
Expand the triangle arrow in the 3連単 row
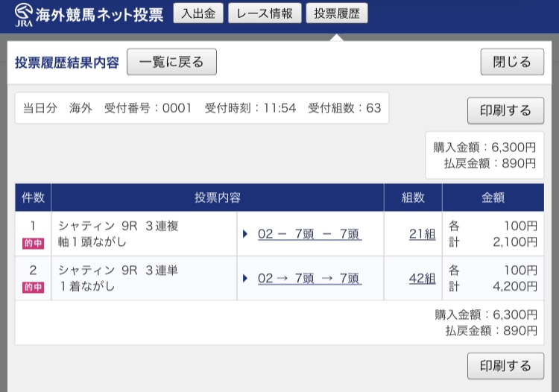point(245,279)
